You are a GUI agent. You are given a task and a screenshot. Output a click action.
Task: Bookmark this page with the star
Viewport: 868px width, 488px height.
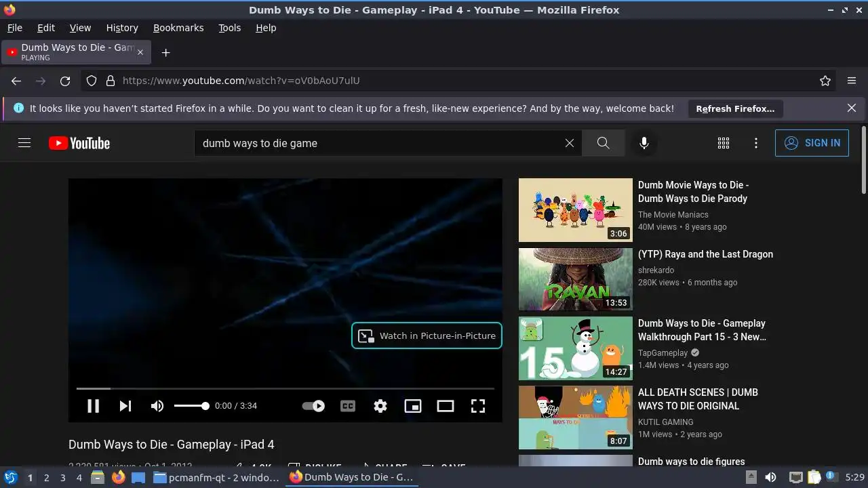pyautogui.click(x=825, y=81)
